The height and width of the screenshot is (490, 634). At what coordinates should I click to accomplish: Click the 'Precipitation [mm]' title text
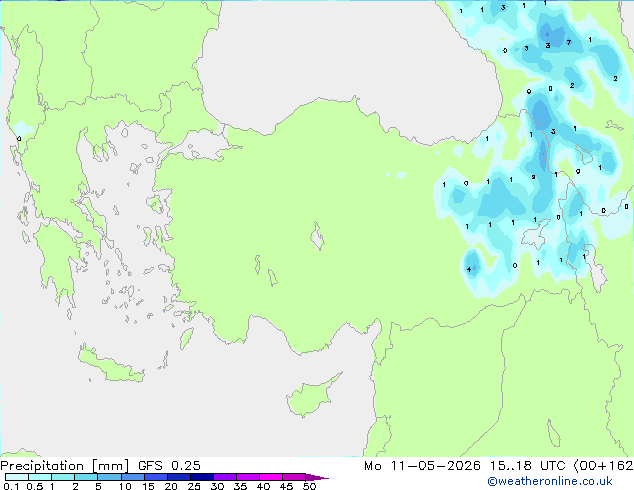click(x=65, y=466)
